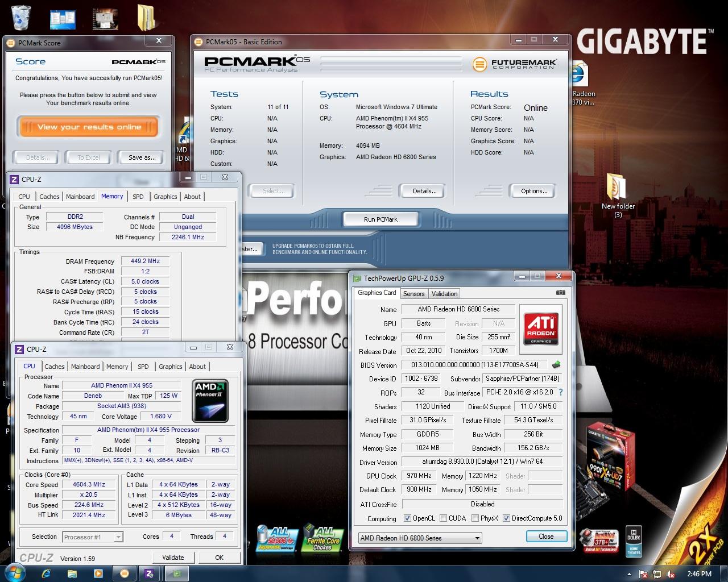Show hidden tray icons arrow
Image resolution: width=728 pixels, height=582 pixels.
[x=629, y=574]
